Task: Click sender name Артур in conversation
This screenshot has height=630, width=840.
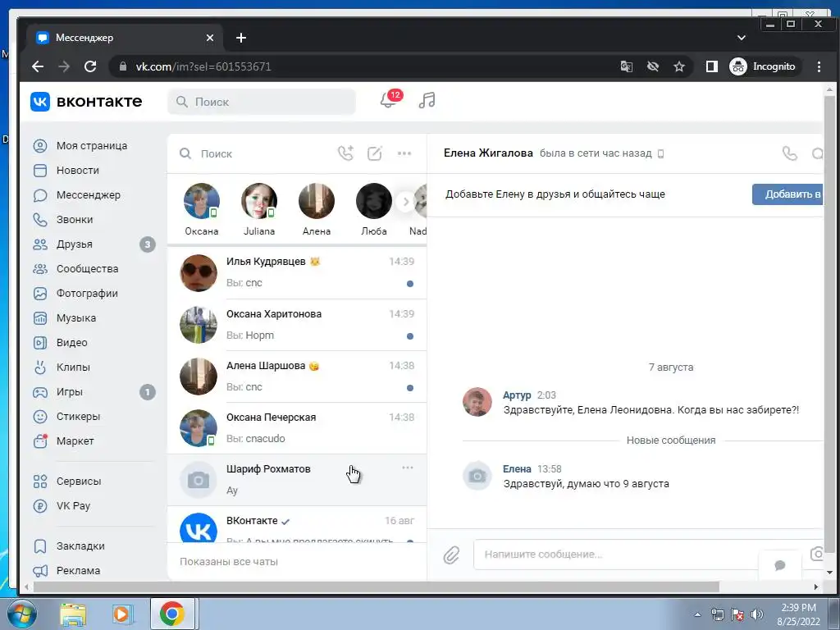Action: click(517, 395)
